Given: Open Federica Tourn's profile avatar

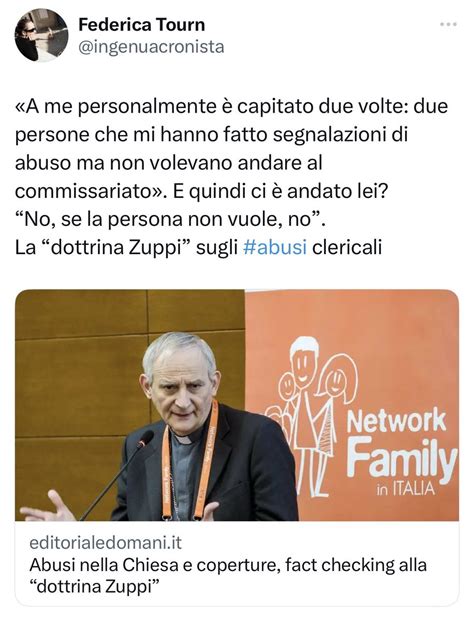Looking at the screenshot, I should [42, 35].
